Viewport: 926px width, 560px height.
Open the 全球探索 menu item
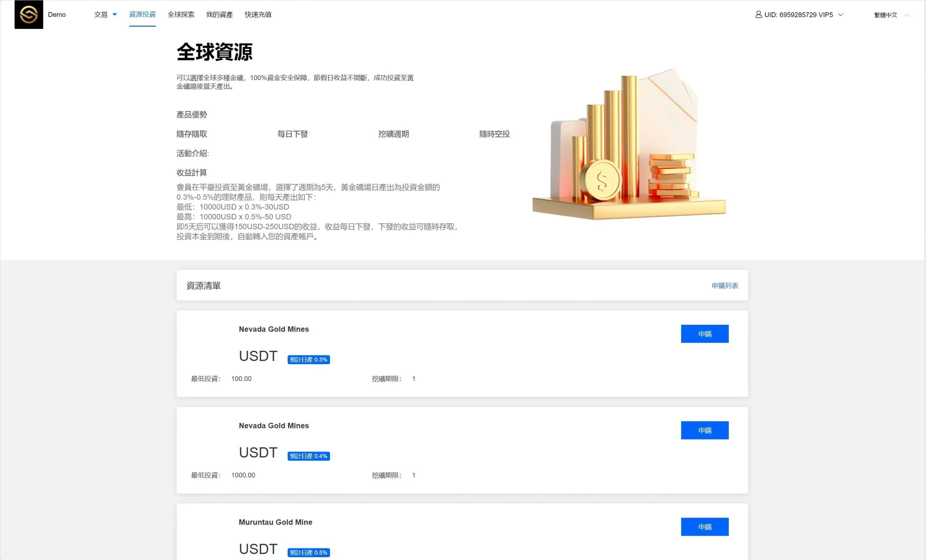[181, 15]
